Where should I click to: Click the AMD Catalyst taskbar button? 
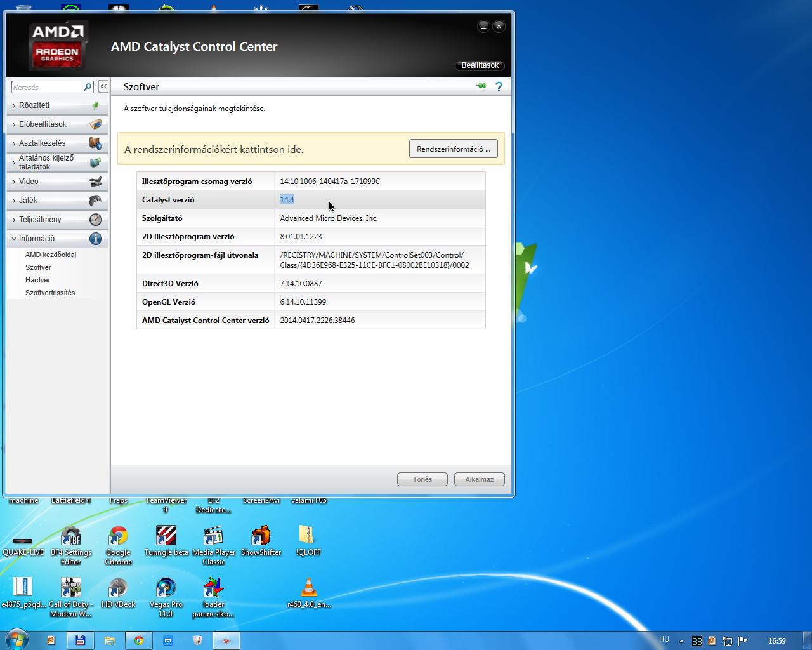[226, 640]
